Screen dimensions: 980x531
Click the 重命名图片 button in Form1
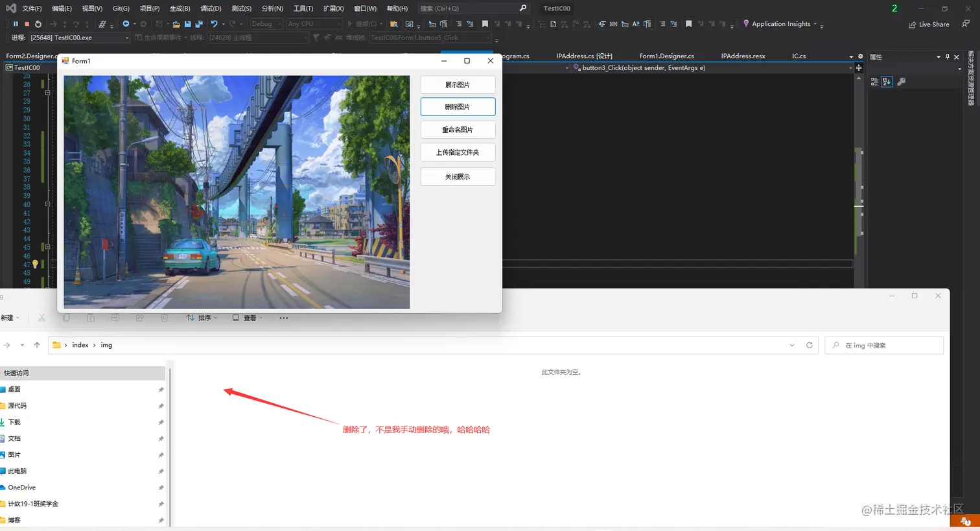tap(458, 130)
